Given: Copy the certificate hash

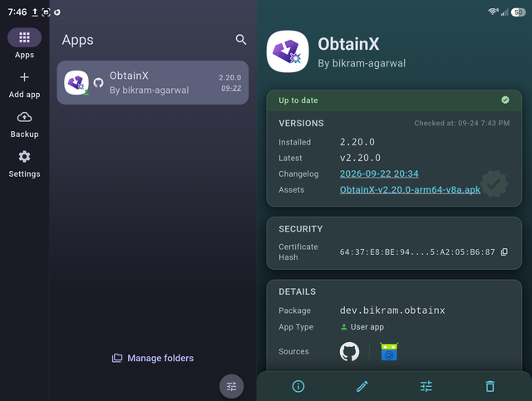Looking at the screenshot, I should point(505,252).
